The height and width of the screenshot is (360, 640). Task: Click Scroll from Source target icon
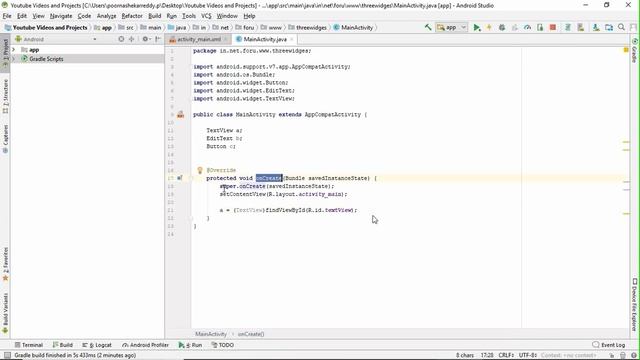[x=121, y=39]
